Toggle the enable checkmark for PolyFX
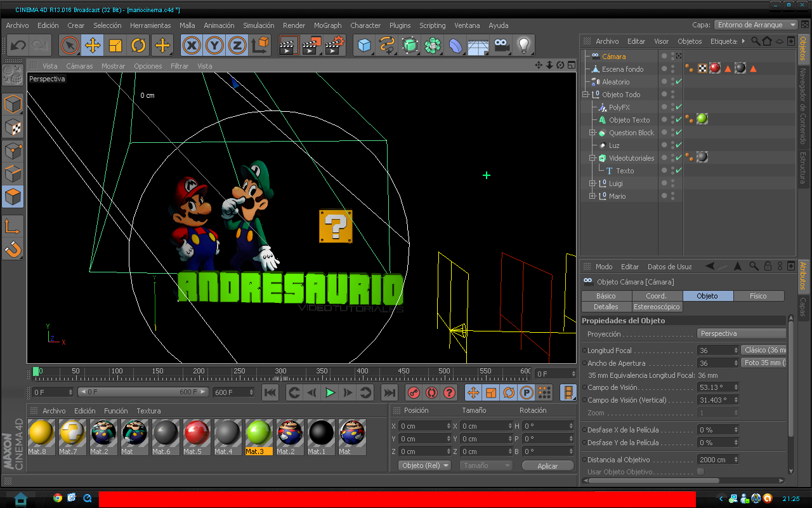 (x=679, y=107)
